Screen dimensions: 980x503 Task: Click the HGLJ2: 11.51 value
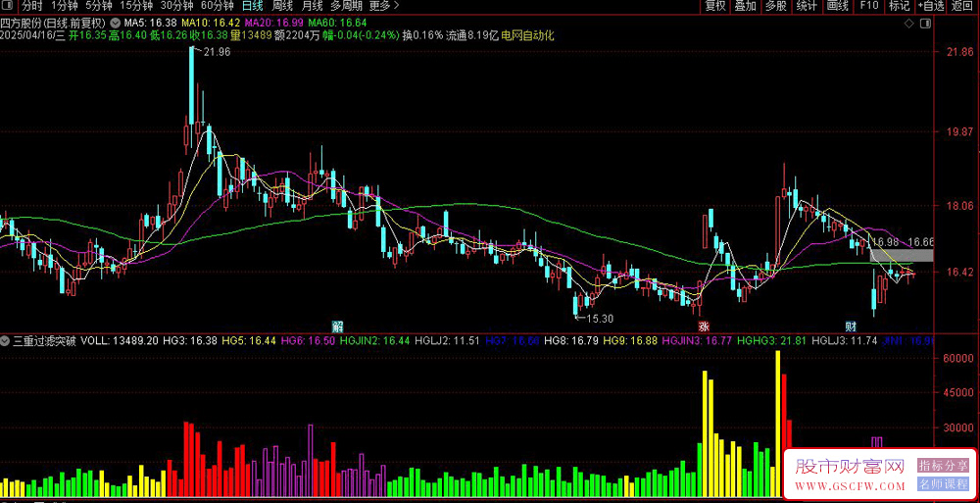[448, 341]
